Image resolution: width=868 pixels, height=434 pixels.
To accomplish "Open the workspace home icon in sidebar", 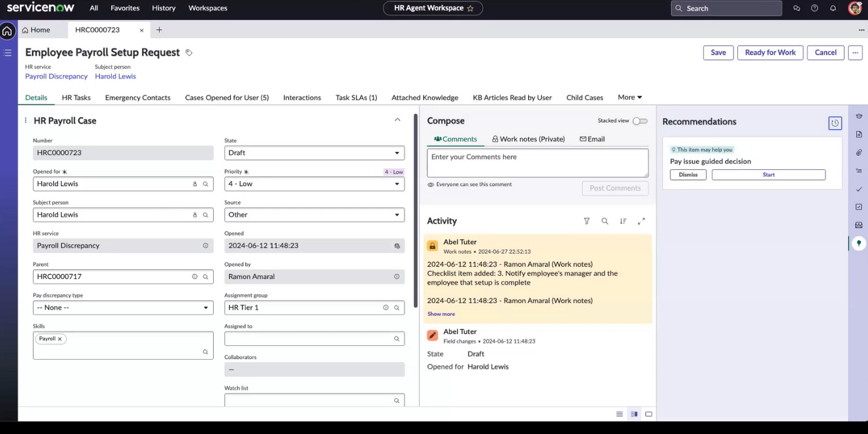I will coord(7,31).
